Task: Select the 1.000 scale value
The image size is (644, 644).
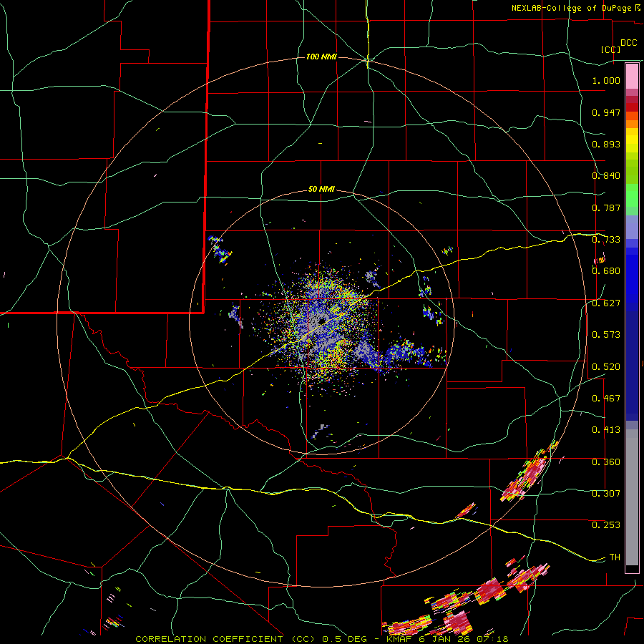Action: click(x=606, y=80)
